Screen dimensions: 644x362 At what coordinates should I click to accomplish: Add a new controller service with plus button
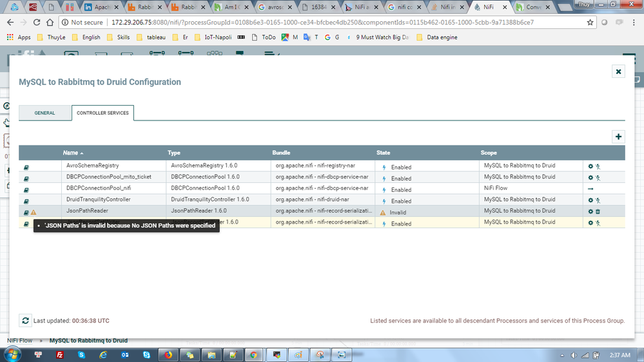pos(618,137)
